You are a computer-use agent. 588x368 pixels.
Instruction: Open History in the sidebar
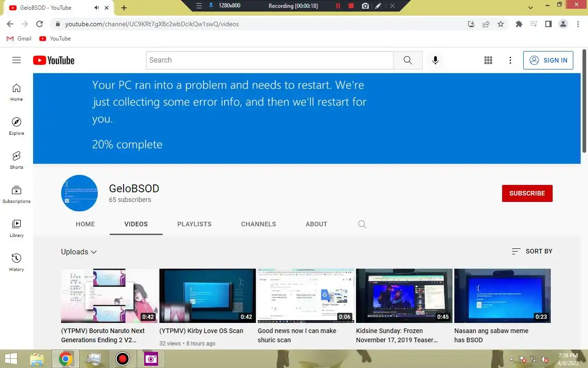[x=17, y=262]
